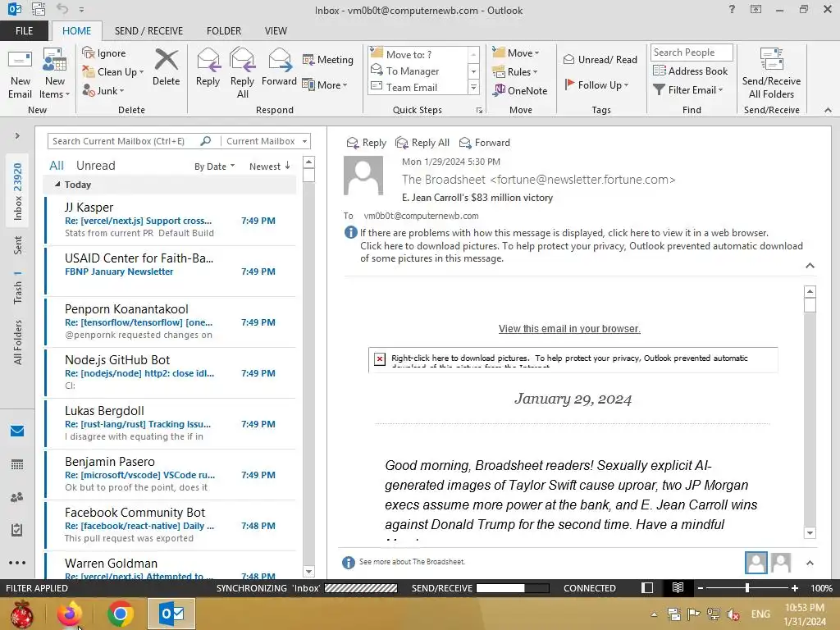Viewport: 840px width, 630px height.
Task: Open the Penporn Koanantakool email
Action: pyautogui.click(x=171, y=322)
